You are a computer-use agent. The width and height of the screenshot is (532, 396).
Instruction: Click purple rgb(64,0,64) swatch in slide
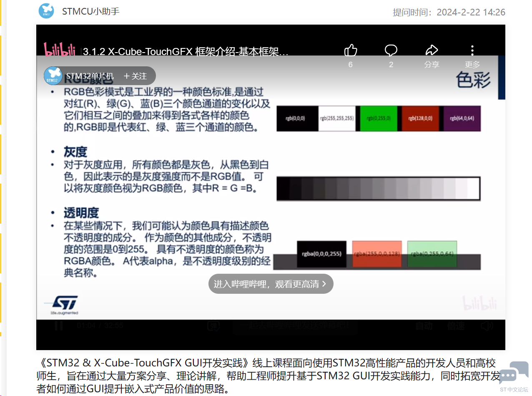click(462, 118)
